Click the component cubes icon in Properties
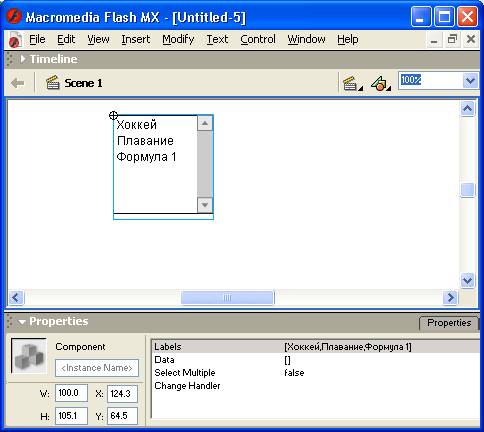Screen dimensions: 484x432 [29, 356]
